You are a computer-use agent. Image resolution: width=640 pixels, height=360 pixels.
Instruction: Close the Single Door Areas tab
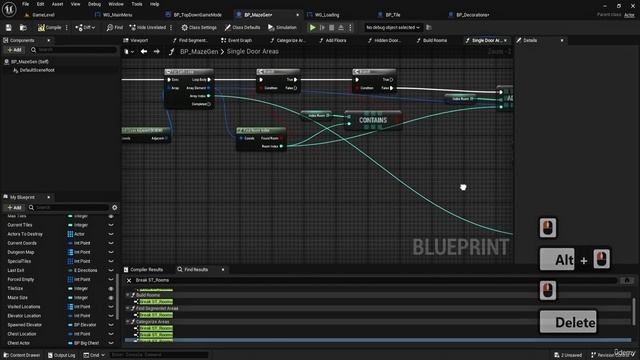(505, 40)
